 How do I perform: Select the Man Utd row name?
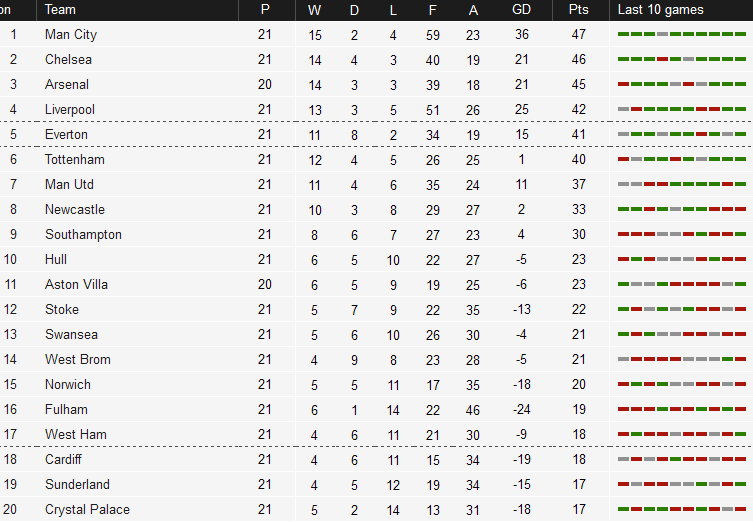(69, 184)
